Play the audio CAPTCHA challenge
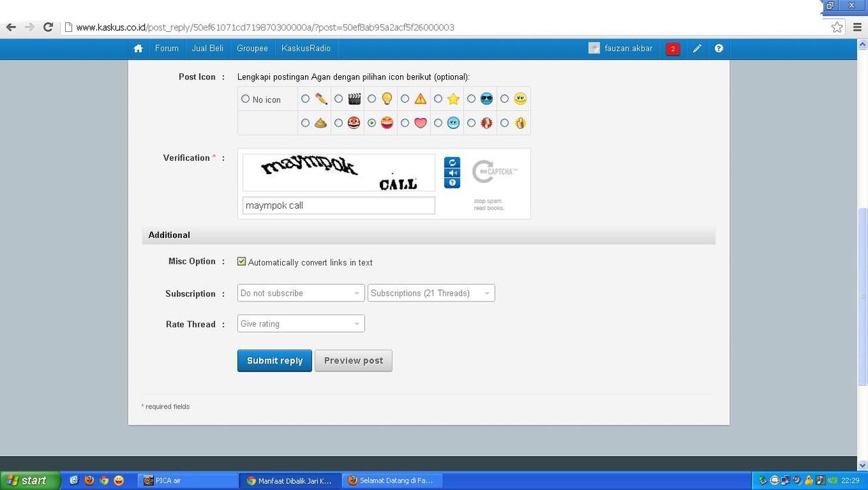Image resolution: width=868 pixels, height=490 pixels. (x=452, y=173)
